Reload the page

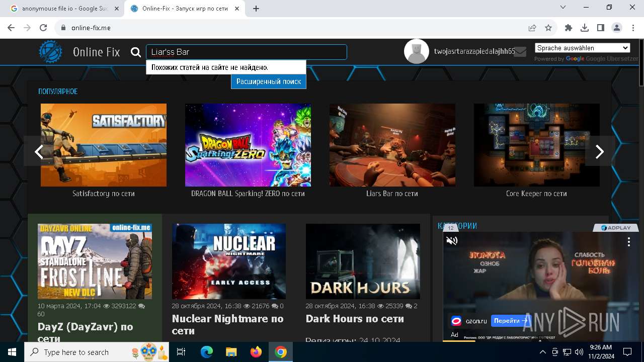[x=43, y=28]
